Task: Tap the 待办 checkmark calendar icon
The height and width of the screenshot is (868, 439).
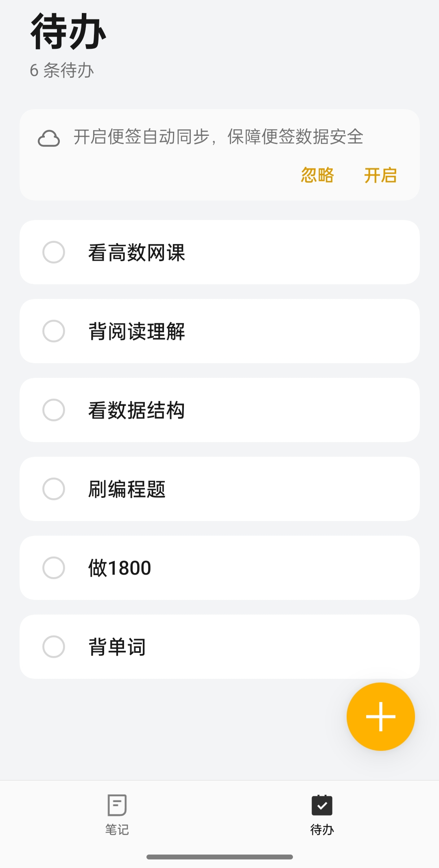Action: pyautogui.click(x=322, y=805)
